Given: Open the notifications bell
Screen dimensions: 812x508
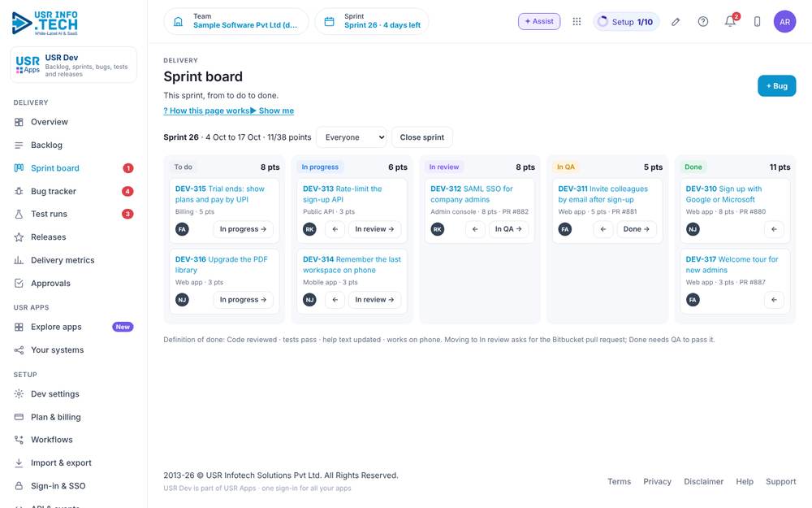Looking at the screenshot, I should point(730,22).
